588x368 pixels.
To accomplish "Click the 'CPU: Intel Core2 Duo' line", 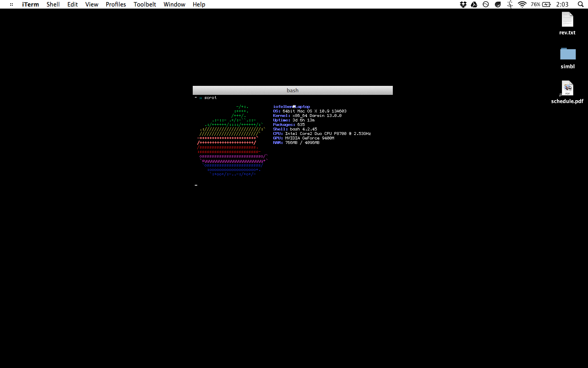I will click(x=322, y=134).
